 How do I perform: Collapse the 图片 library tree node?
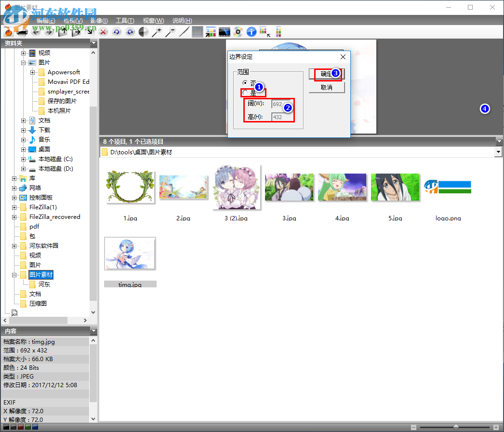(x=24, y=62)
